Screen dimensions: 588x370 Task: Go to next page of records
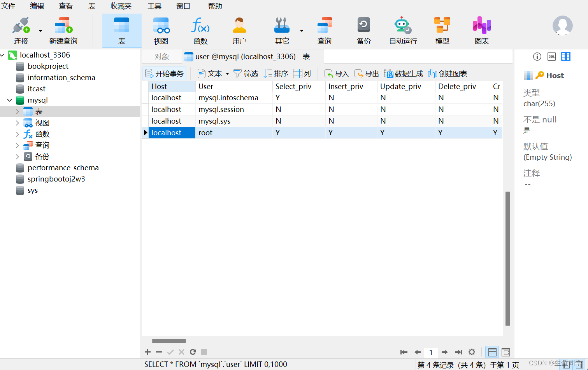(445, 352)
